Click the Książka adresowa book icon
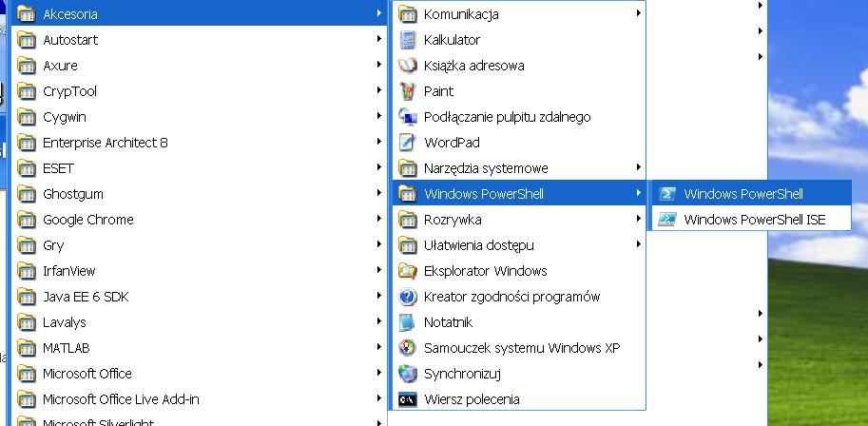Image resolution: width=868 pixels, height=426 pixels. tap(408, 66)
